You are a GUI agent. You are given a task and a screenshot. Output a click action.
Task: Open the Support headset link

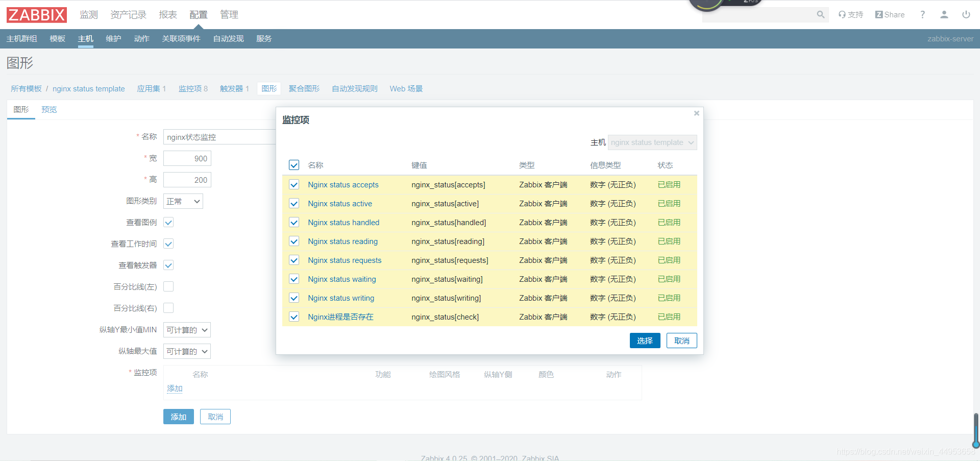tap(850, 15)
